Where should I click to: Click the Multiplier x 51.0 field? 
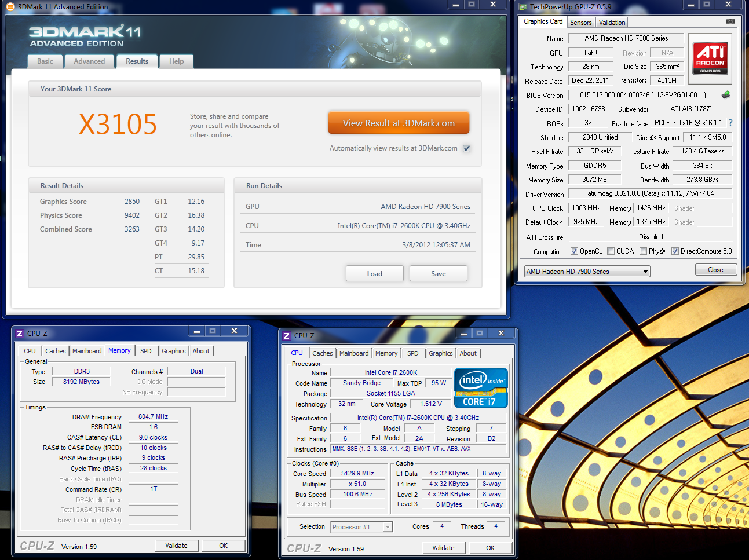pos(358,484)
